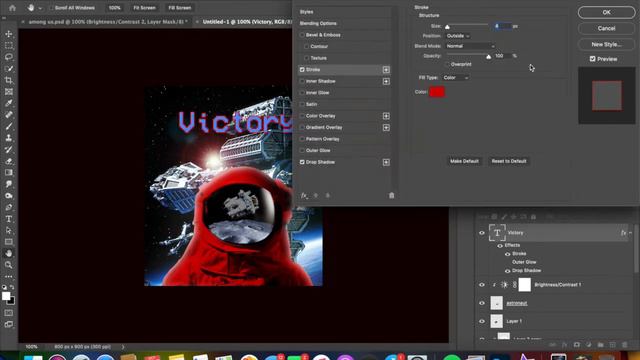This screenshot has height=360, width=640.
Task: Select the Zoom tool
Action: [x=9, y=265]
